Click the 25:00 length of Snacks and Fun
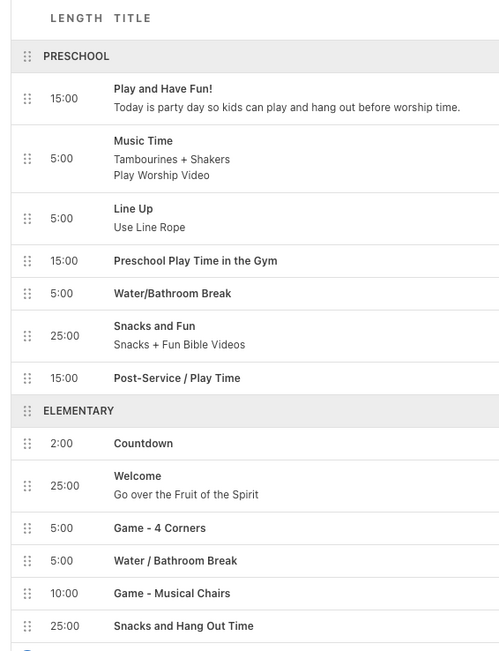The width and height of the screenshot is (499, 651). [65, 336]
